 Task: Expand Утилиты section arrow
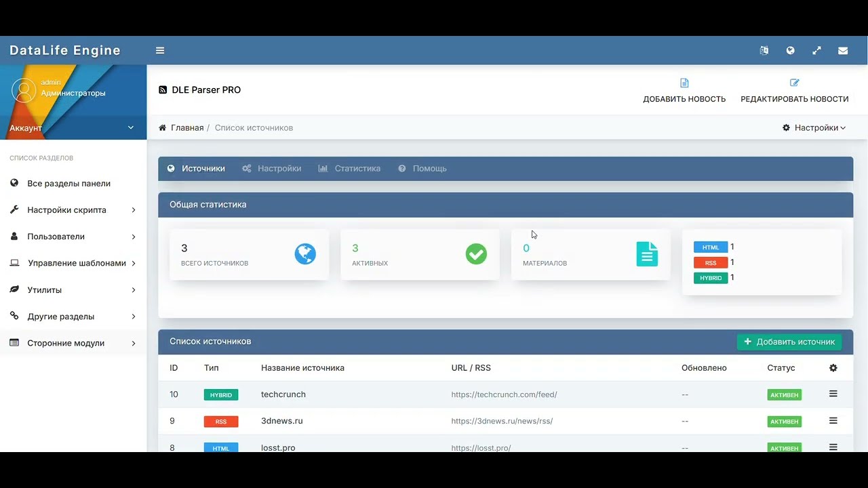pos(134,289)
